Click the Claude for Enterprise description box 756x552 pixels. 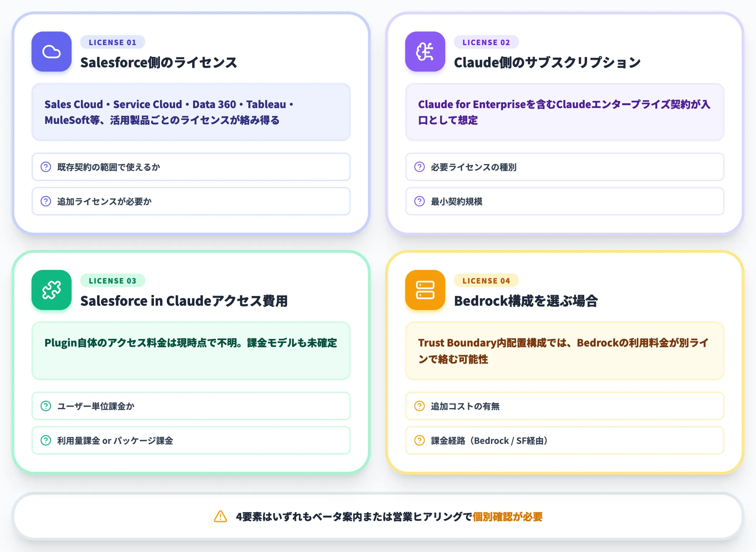[x=565, y=112]
